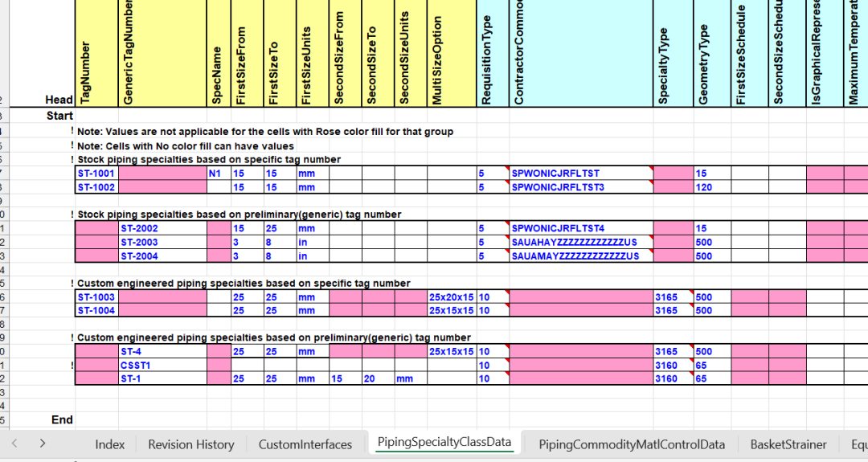This screenshot has height=462, width=868.
Task: Select the End label cell
Action: click(62, 419)
